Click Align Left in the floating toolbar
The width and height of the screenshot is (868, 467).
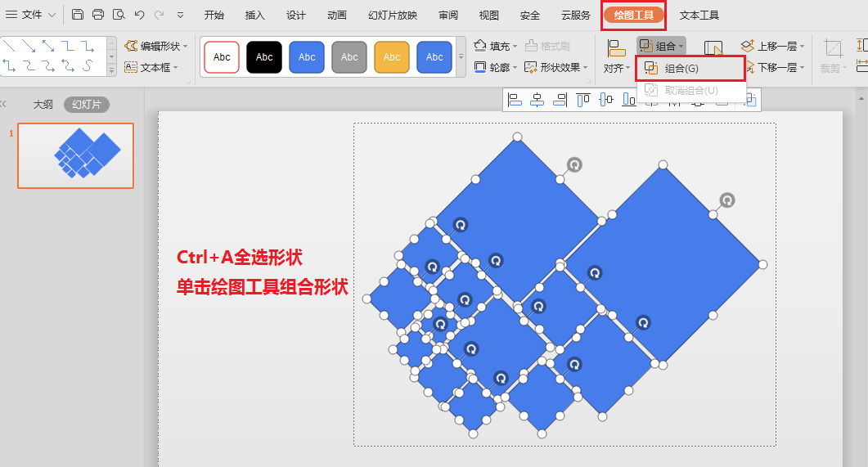point(515,100)
